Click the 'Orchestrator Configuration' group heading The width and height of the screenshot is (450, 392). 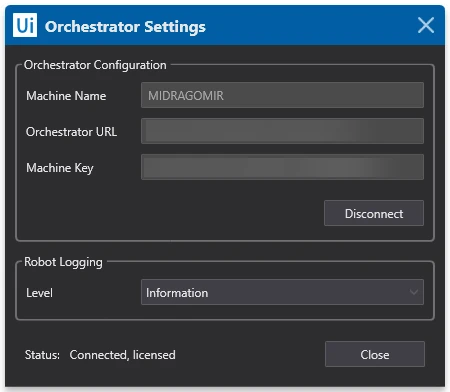pyautogui.click(x=95, y=65)
